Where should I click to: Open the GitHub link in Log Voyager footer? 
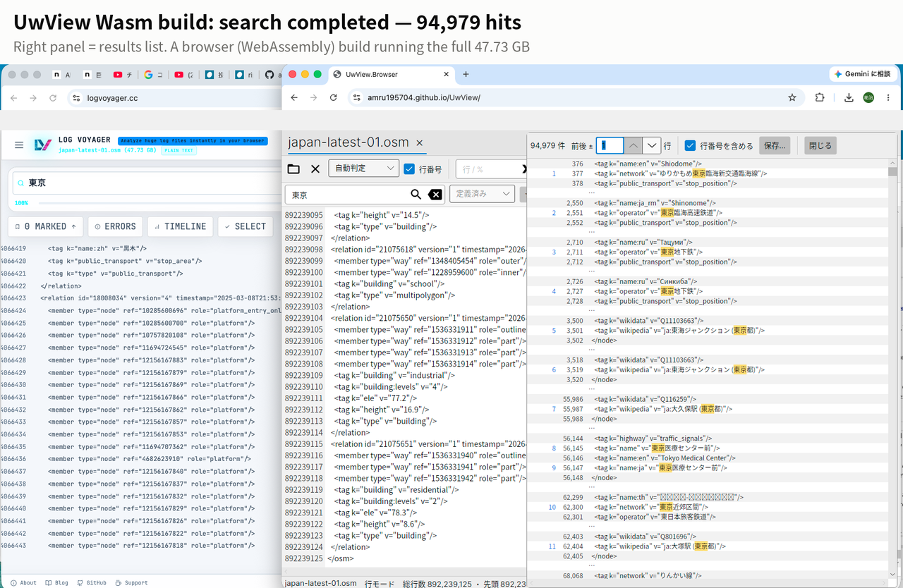coord(92,583)
